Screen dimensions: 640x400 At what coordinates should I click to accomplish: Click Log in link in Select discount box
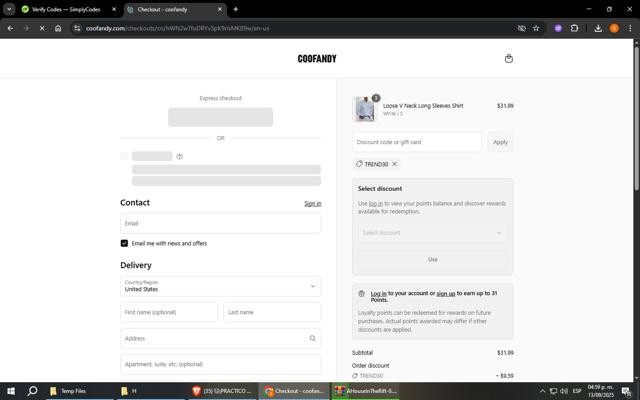pos(376,203)
